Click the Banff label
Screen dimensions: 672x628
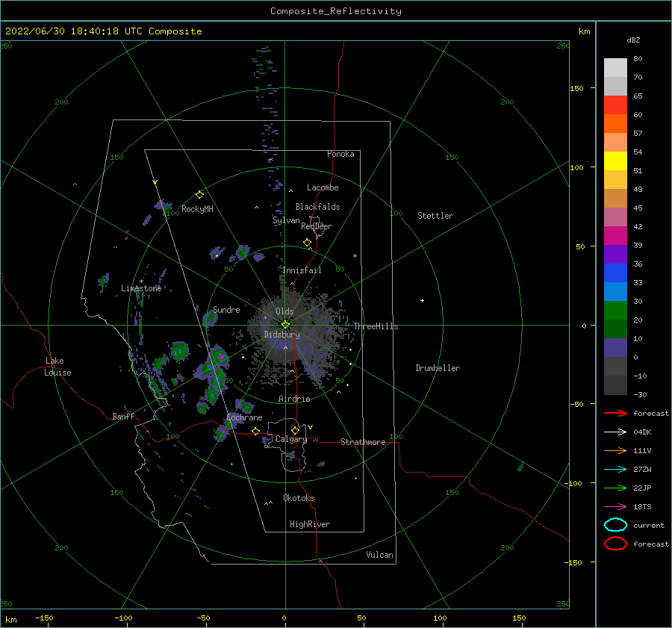(x=123, y=416)
